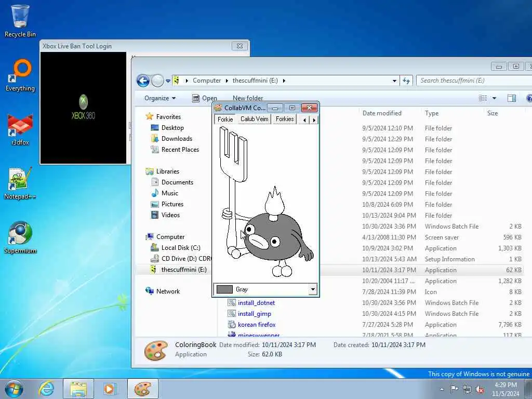
Task: Select Music library
Action: tap(170, 193)
